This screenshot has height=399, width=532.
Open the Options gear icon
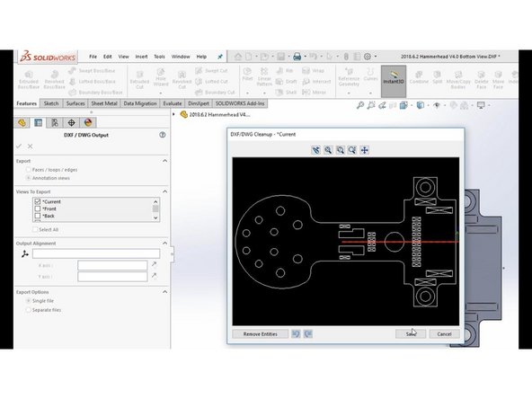coord(368,57)
